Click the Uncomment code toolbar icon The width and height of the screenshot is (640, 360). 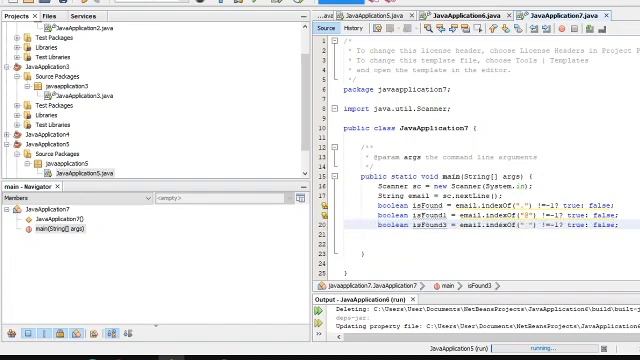pyautogui.click(x=602, y=29)
